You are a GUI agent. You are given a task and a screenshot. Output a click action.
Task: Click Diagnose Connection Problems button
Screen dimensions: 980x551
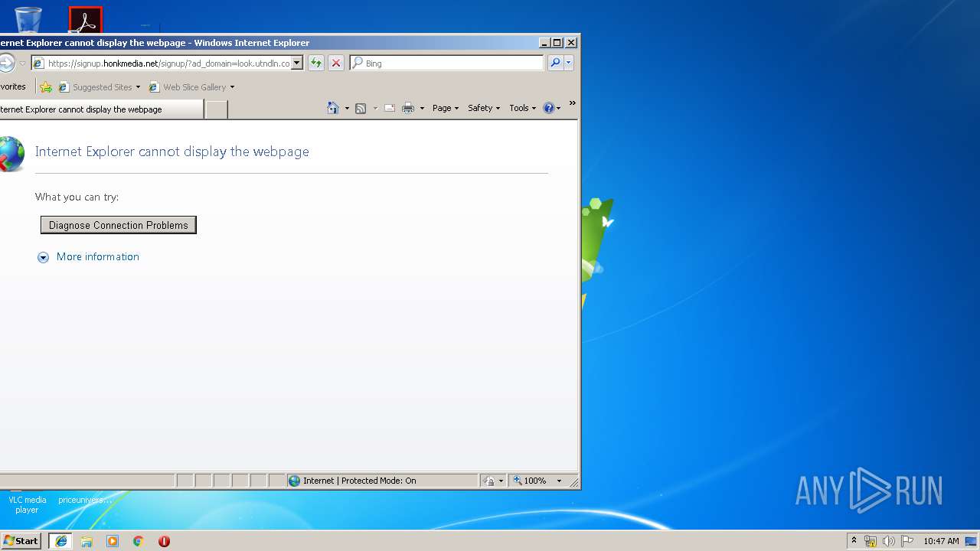click(119, 225)
